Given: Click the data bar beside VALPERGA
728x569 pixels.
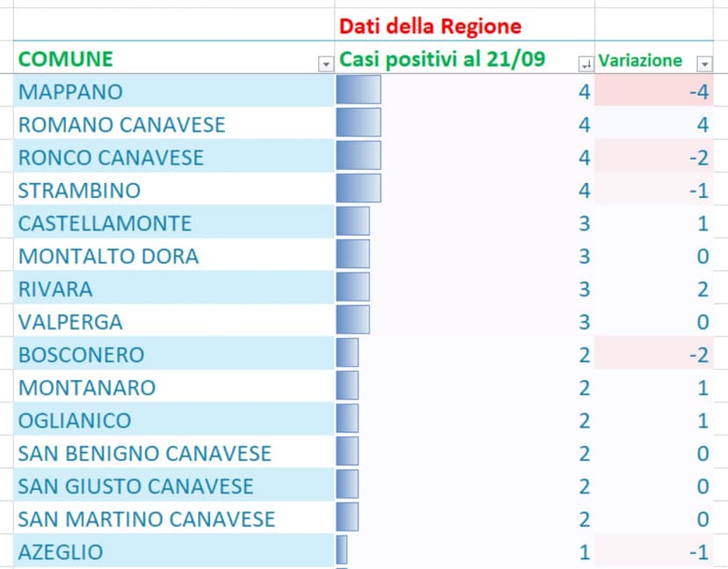Looking at the screenshot, I should pos(350,321).
